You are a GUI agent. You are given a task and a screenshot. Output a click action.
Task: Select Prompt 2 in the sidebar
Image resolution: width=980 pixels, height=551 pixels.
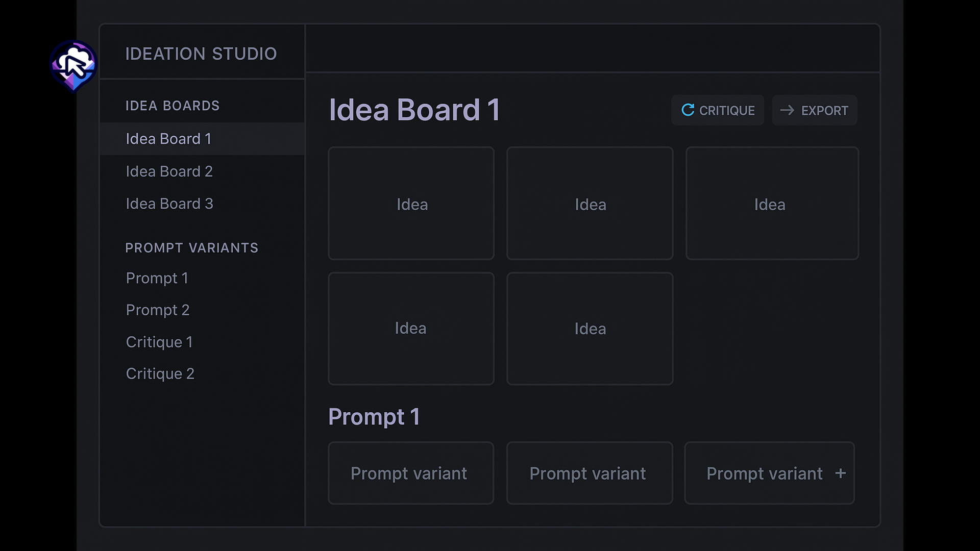click(158, 310)
